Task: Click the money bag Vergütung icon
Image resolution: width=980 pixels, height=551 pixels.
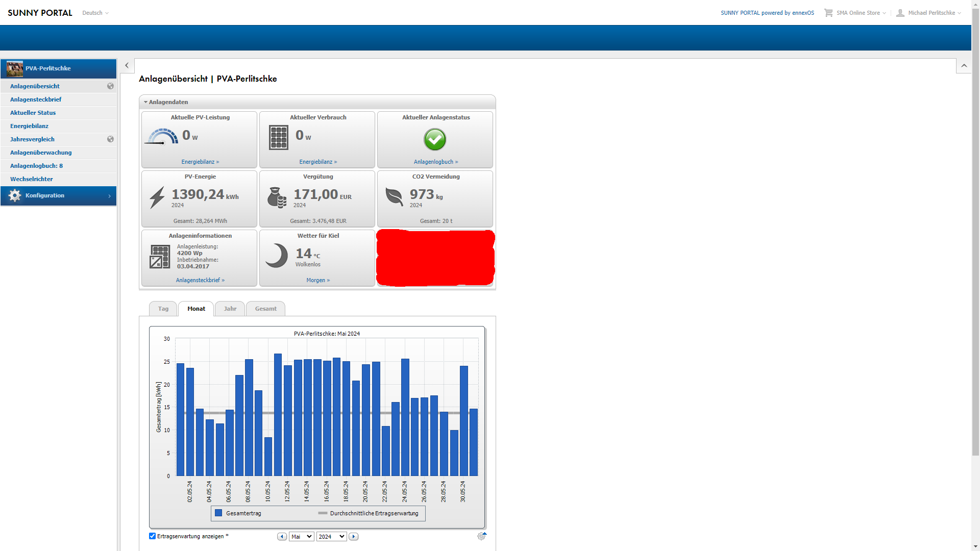Action: pos(277,197)
